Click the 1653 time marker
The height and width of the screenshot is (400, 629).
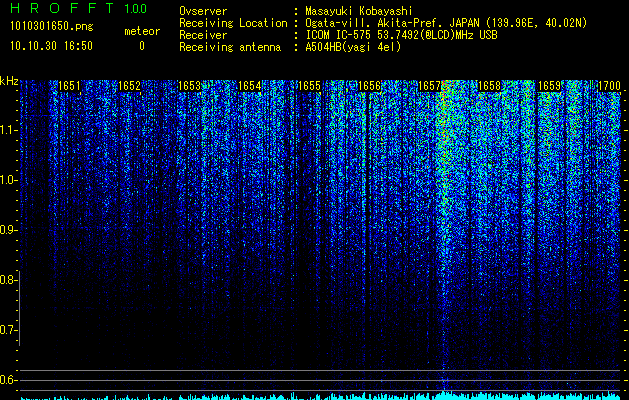tap(189, 86)
